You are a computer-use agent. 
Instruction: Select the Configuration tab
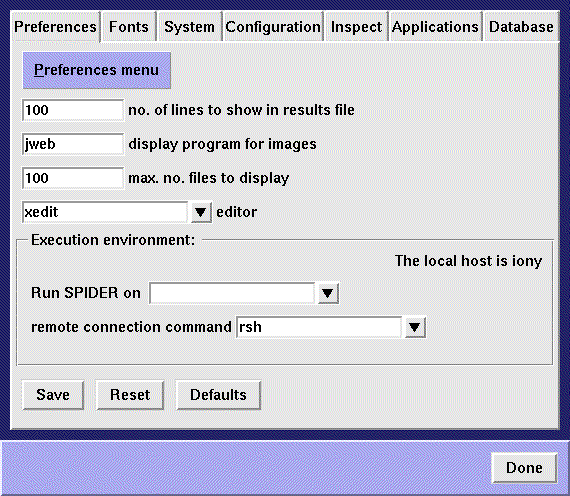[x=273, y=27]
